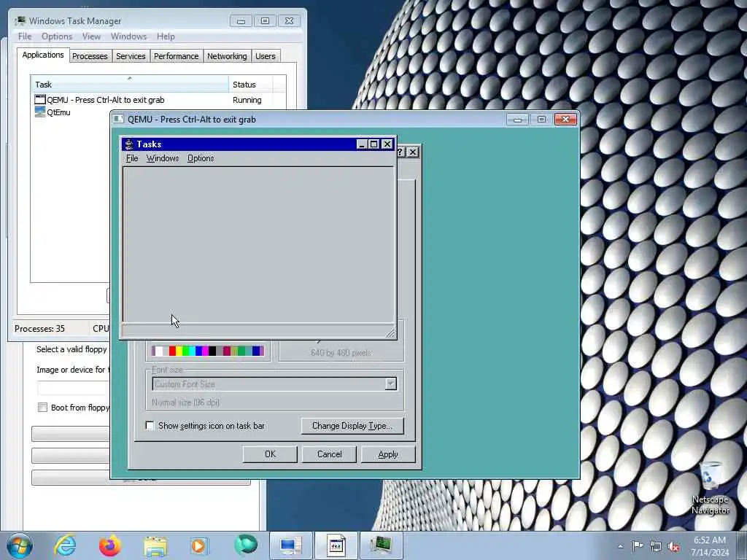Image resolution: width=747 pixels, height=560 pixels.
Task: Open Options menu in Task Manager
Action: 57,36
